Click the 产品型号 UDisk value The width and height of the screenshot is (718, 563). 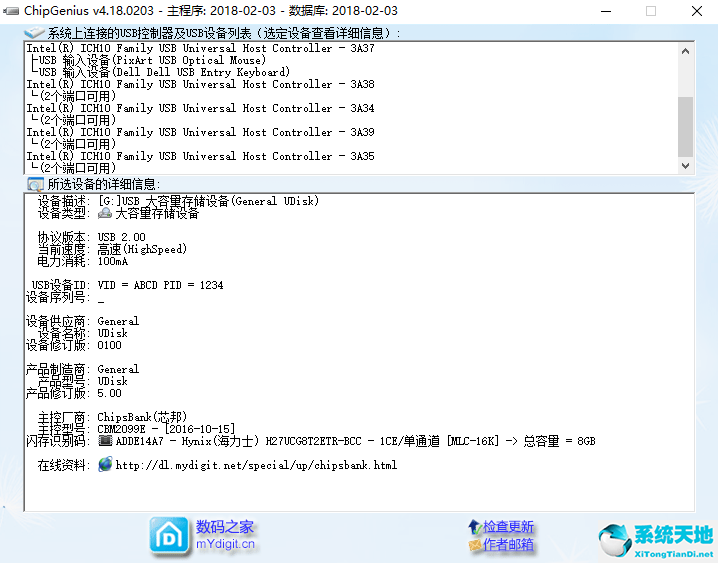click(x=113, y=381)
